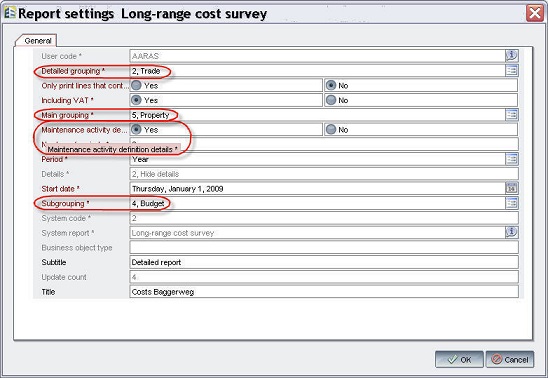Open the Main grouping field showing 5, Property
Image resolution: width=548 pixels, height=378 pixels.
(317, 115)
